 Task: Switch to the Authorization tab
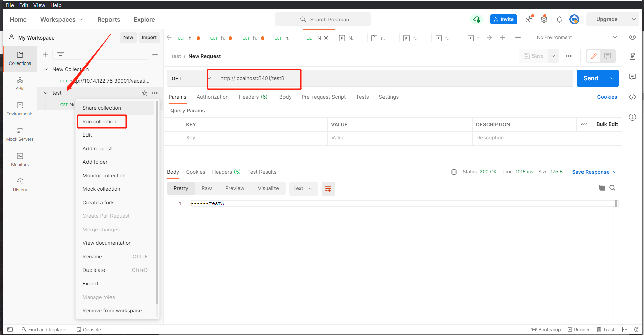point(213,97)
